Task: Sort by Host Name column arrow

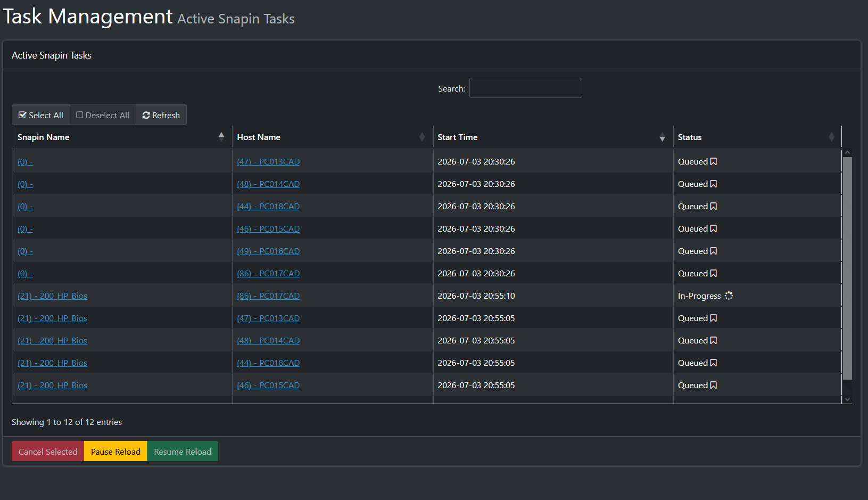Action: (422, 137)
